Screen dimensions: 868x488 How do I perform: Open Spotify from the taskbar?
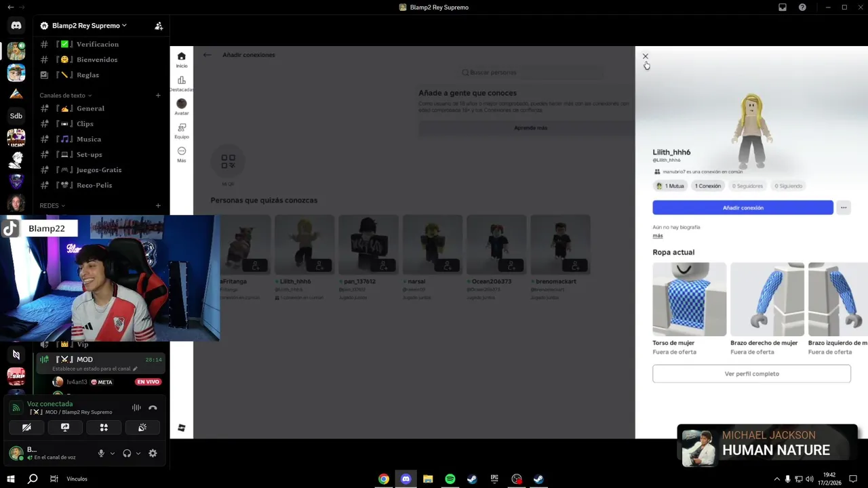pyautogui.click(x=450, y=479)
